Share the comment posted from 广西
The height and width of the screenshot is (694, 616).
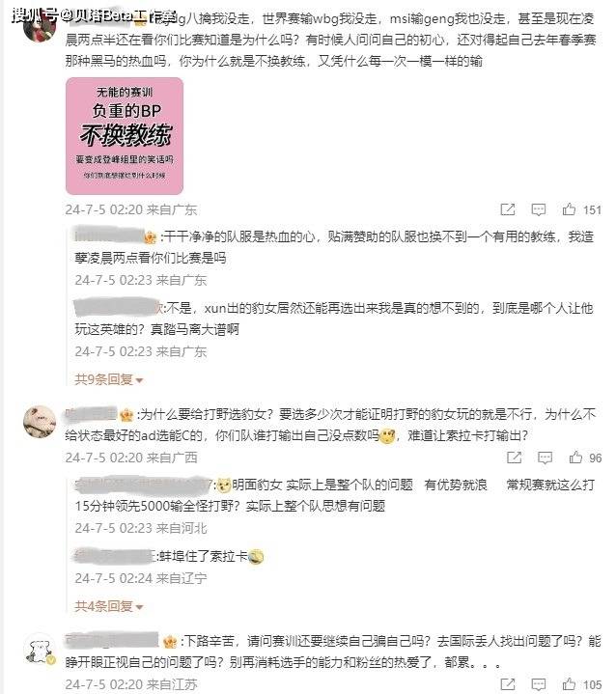tap(514, 458)
